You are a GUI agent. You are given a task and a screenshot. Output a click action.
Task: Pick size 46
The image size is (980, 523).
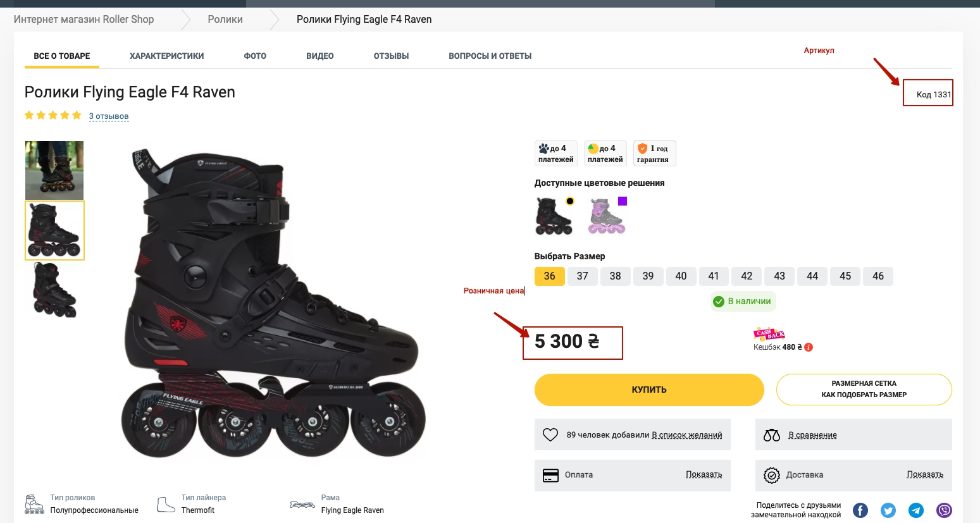pyautogui.click(x=878, y=276)
